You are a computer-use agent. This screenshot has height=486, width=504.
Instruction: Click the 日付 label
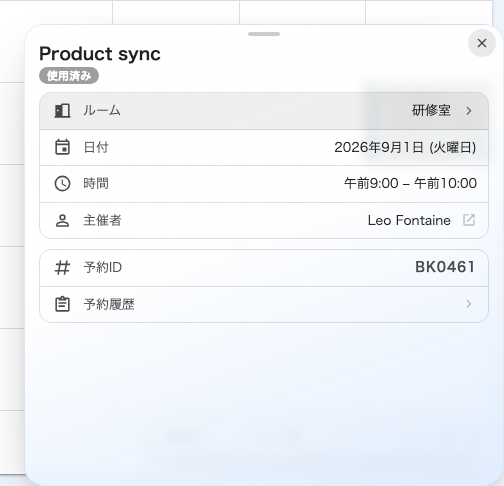(x=96, y=147)
